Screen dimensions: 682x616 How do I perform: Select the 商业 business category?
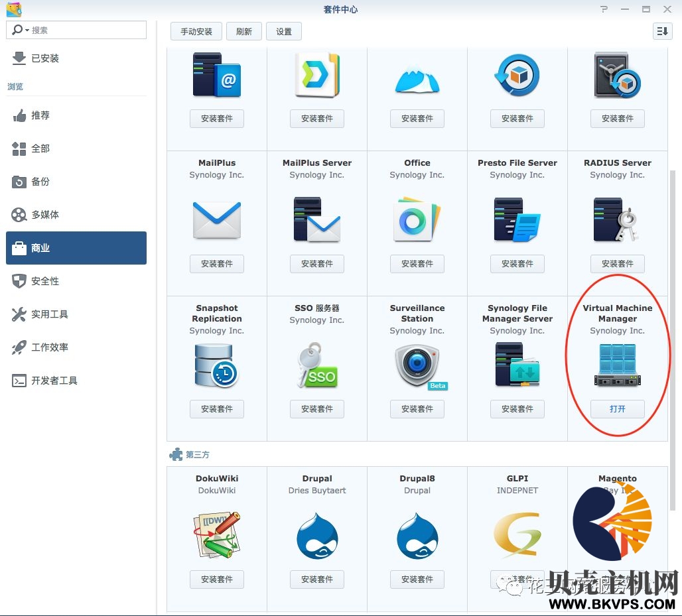76,248
